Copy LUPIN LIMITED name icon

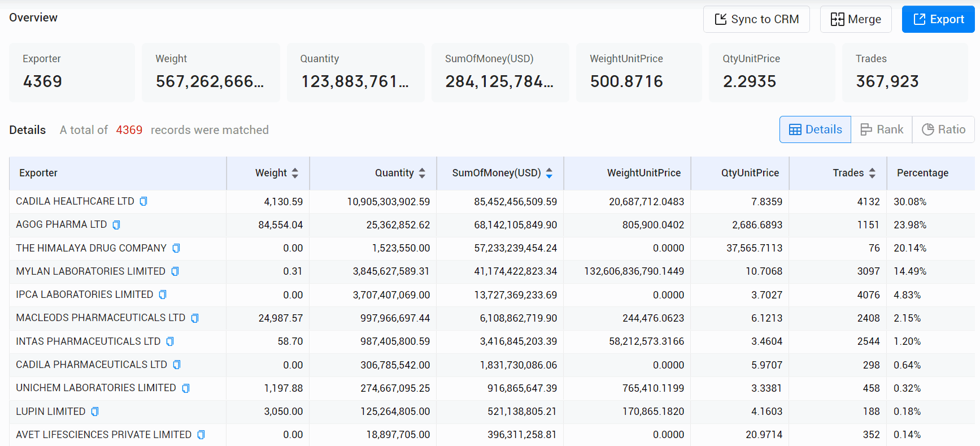95,412
